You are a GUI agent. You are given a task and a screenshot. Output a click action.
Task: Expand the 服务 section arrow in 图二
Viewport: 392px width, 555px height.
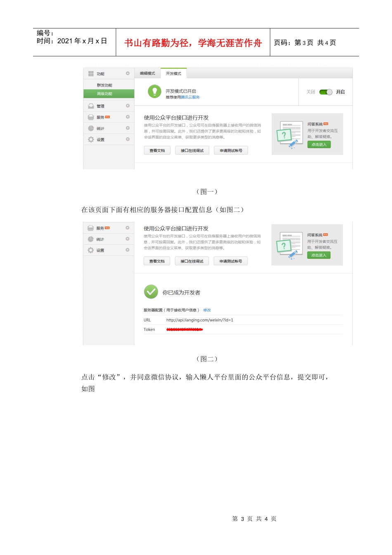[x=128, y=228]
